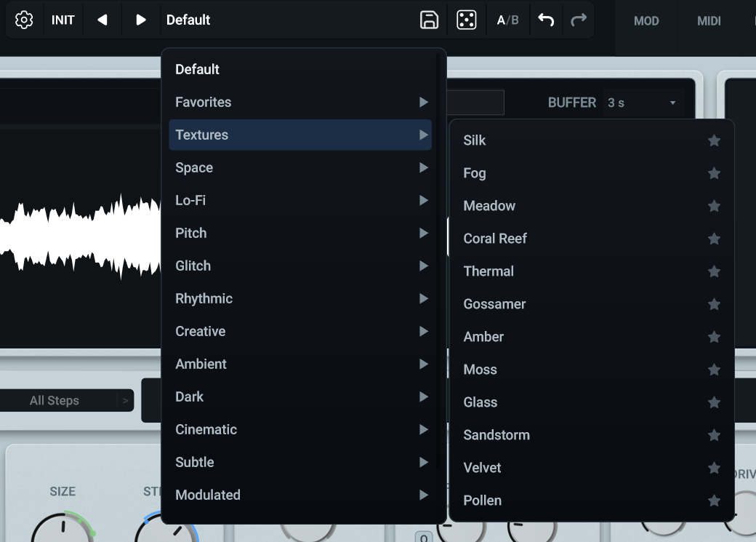Favorite the Pollen preset star

(714, 501)
